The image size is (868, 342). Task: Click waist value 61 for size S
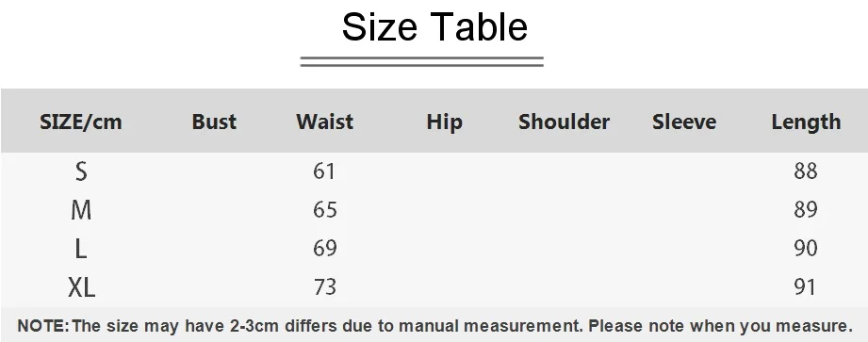(x=324, y=171)
